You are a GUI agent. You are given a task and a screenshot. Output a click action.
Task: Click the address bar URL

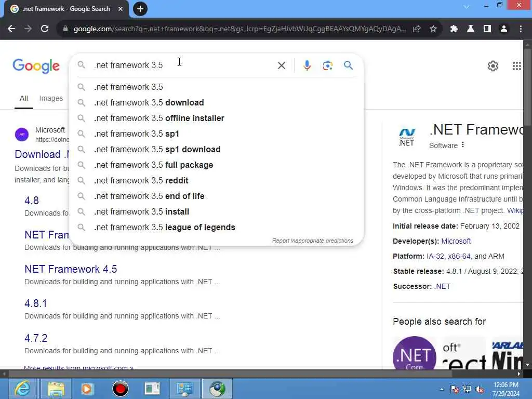(x=240, y=29)
